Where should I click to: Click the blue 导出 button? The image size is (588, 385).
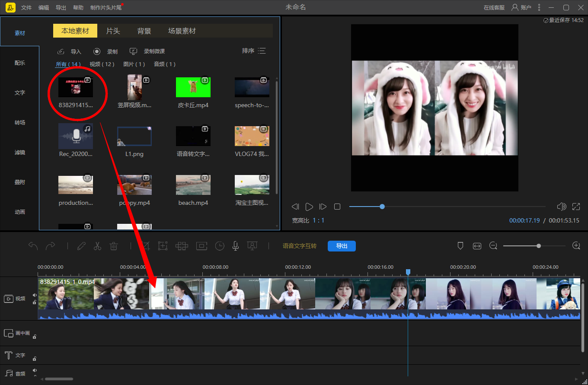point(342,246)
